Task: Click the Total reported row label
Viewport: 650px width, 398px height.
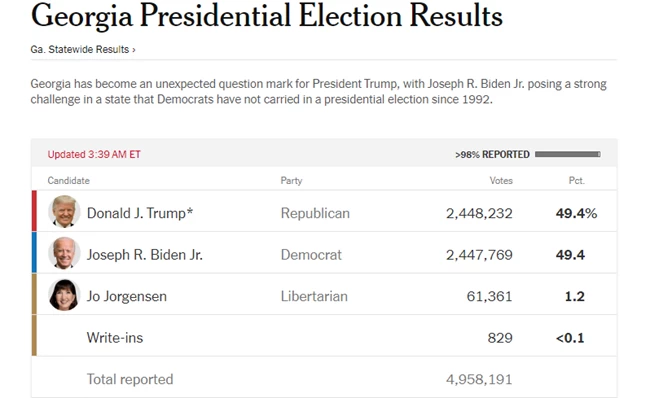Action: (130, 379)
